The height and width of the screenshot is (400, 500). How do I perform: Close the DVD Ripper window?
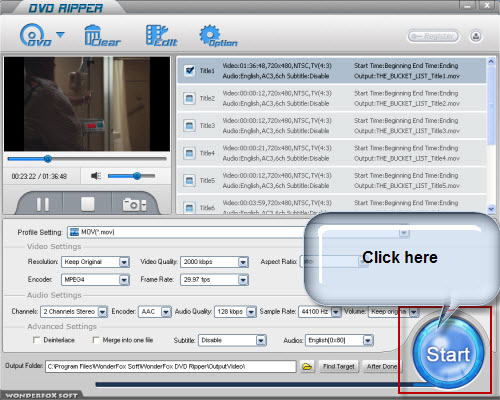click(487, 6)
